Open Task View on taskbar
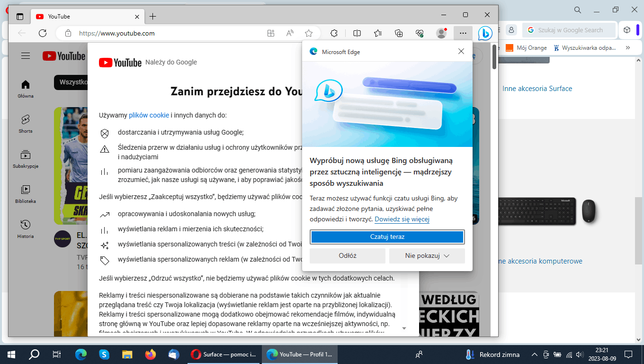This screenshot has height=364, width=644. pos(57,355)
